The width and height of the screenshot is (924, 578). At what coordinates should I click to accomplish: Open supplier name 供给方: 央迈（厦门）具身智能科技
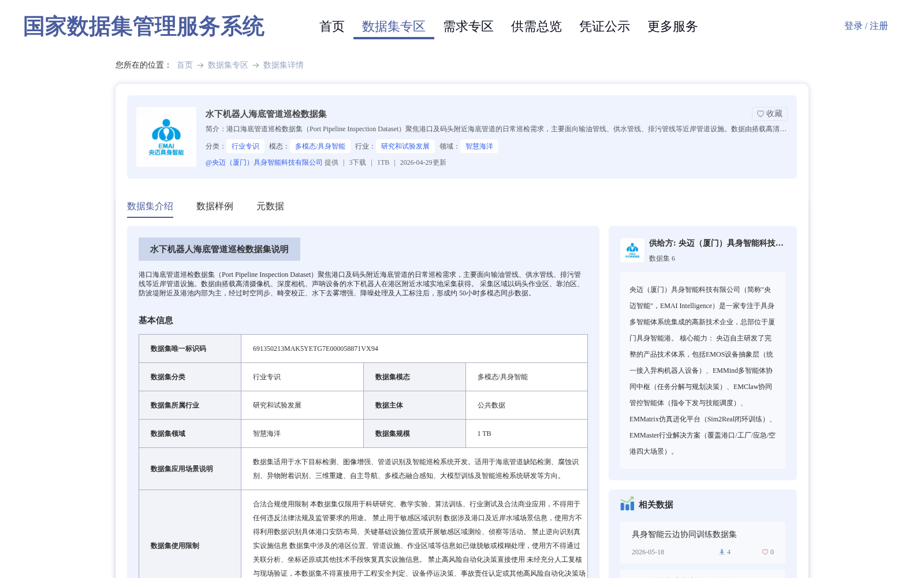point(716,243)
